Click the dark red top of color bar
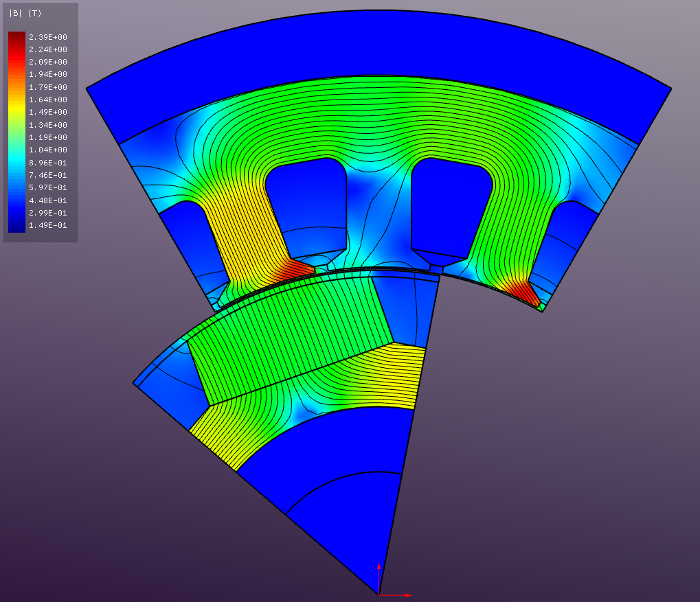The image size is (700, 602). coord(16,37)
